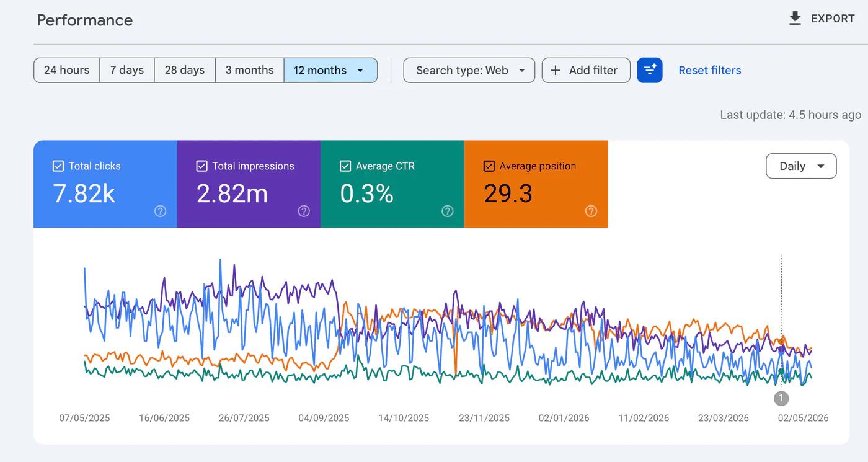The height and width of the screenshot is (462, 868).
Task: Click the 7.82k total clicks value
Action: (84, 194)
